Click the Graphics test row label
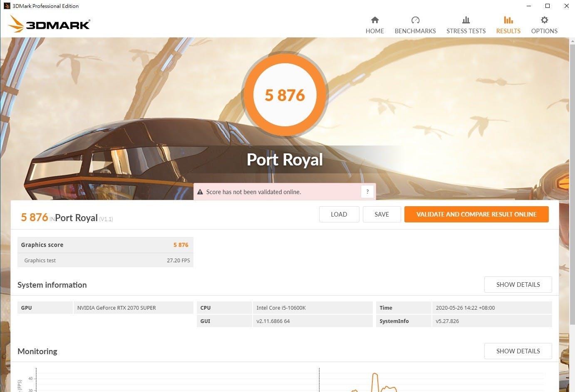Image resolution: width=575 pixels, height=392 pixels. point(40,261)
